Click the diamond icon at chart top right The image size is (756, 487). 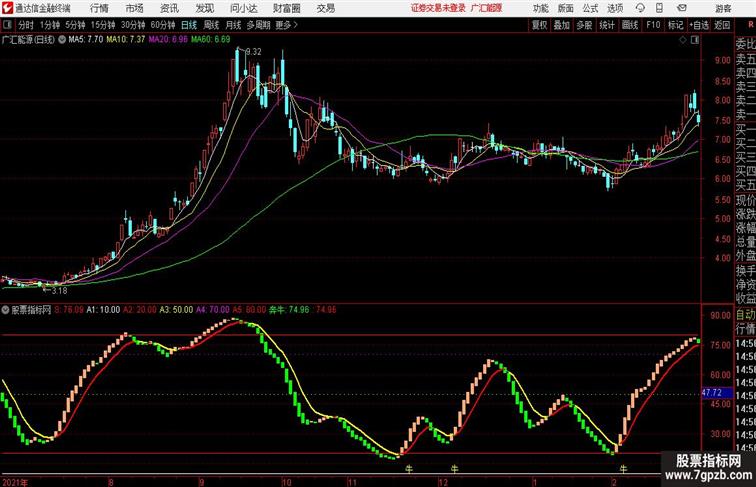(x=683, y=40)
